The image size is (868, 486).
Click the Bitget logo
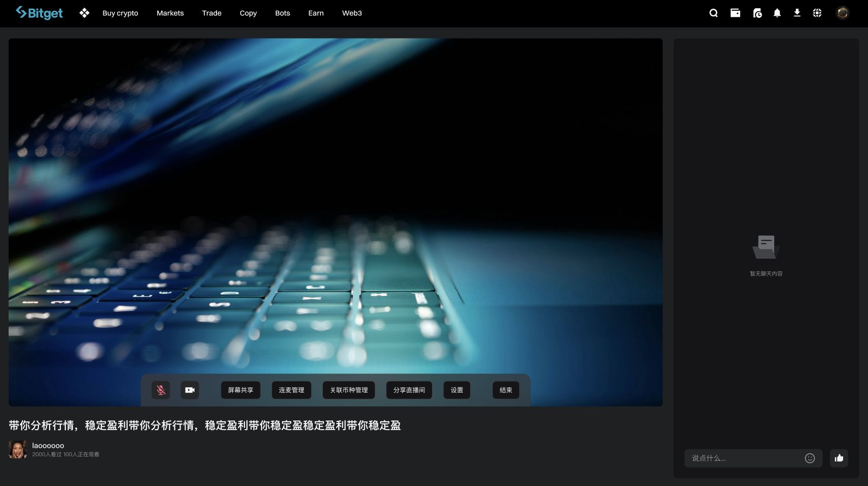click(x=40, y=13)
